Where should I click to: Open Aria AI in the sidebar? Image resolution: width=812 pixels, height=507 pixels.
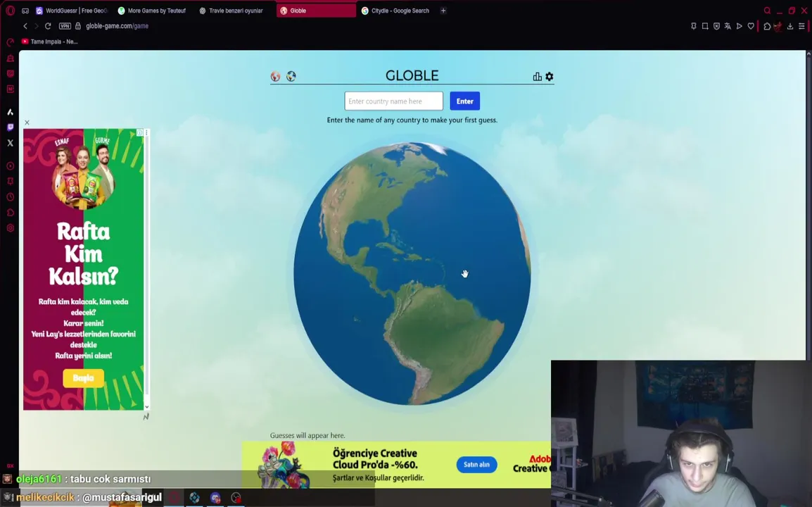(x=11, y=112)
